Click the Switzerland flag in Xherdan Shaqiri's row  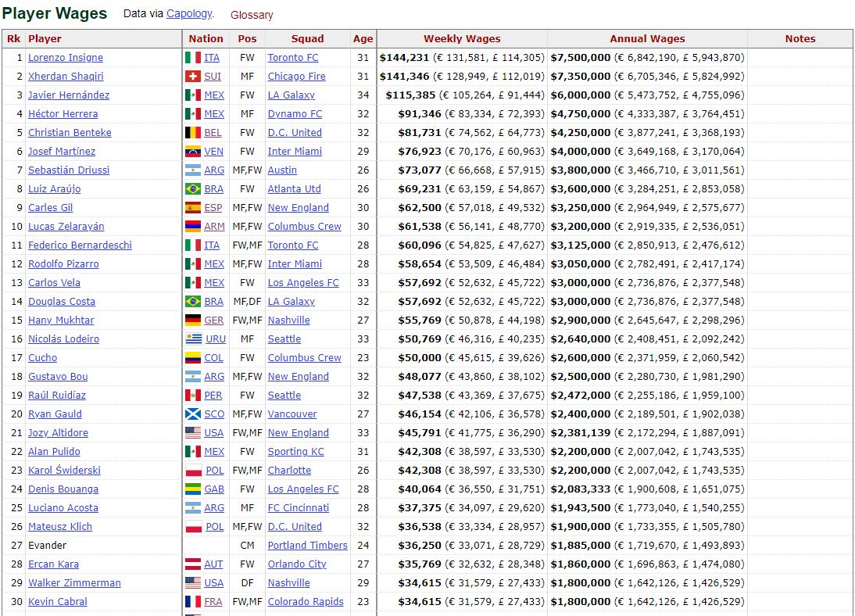pyautogui.click(x=192, y=77)
